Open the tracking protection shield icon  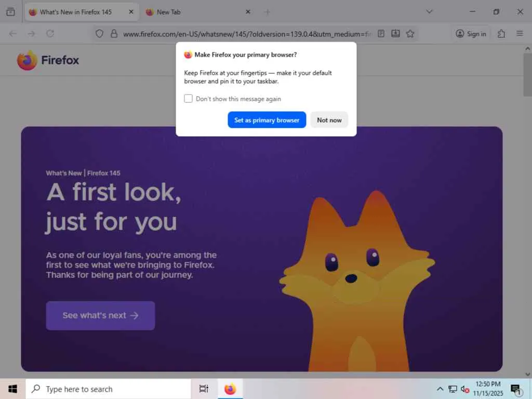(99, 34)
